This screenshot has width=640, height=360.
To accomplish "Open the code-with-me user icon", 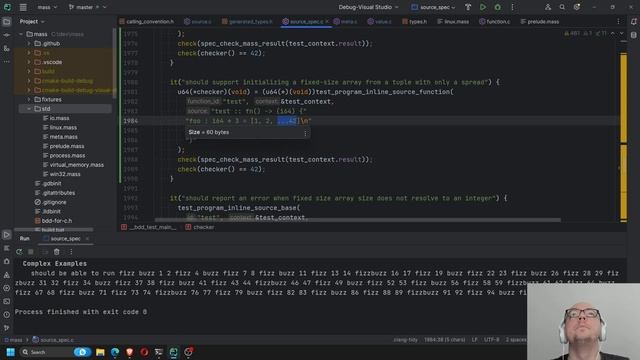I will [548, 7].
